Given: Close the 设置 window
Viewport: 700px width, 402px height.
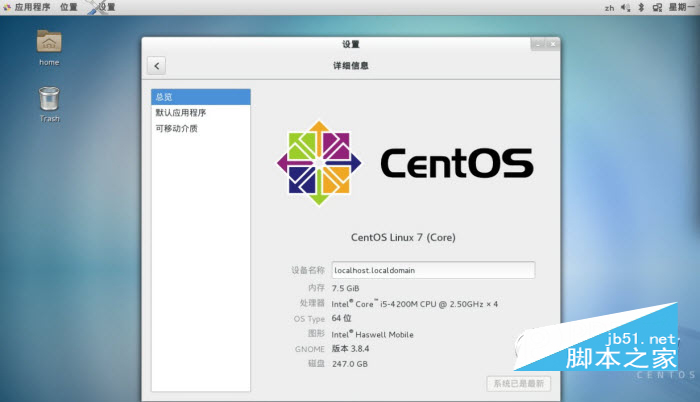Looking at the screenshot, I should (553, 44).
